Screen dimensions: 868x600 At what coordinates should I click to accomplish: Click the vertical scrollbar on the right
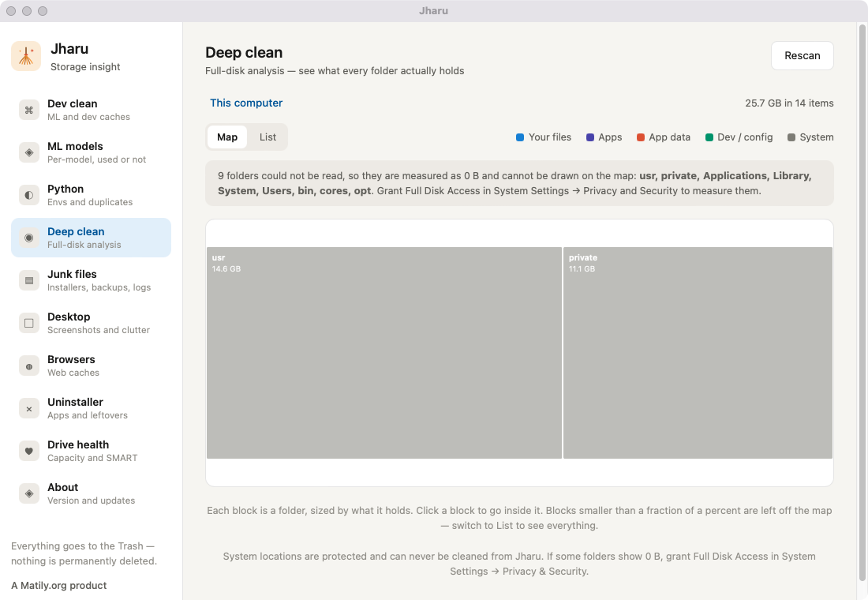pos(862,302)
